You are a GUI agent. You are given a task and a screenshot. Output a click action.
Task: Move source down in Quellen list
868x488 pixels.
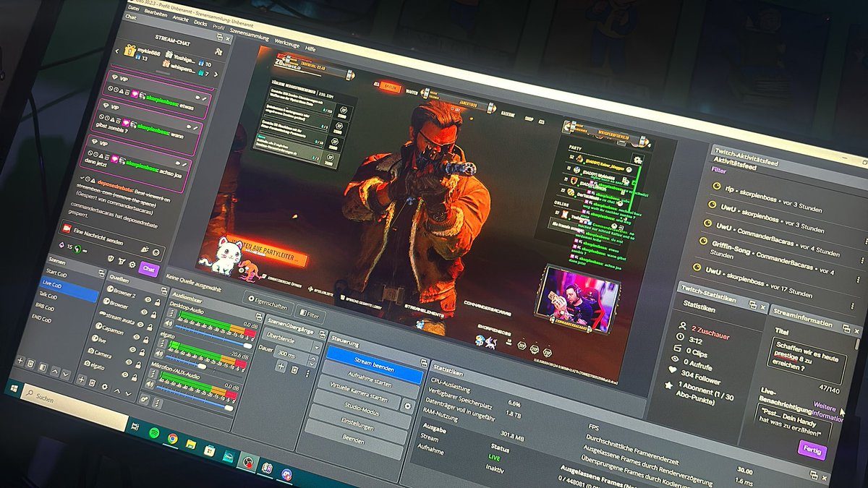129,393
